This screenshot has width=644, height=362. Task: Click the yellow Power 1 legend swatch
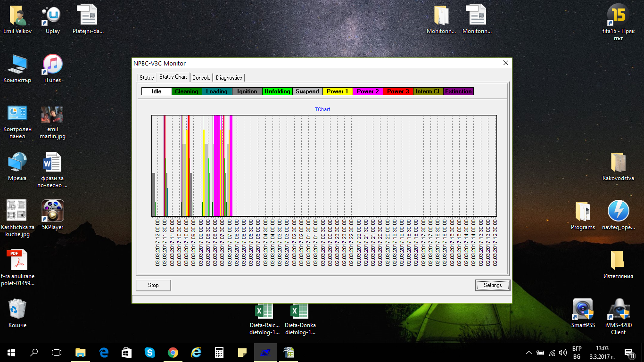point(338,91)
